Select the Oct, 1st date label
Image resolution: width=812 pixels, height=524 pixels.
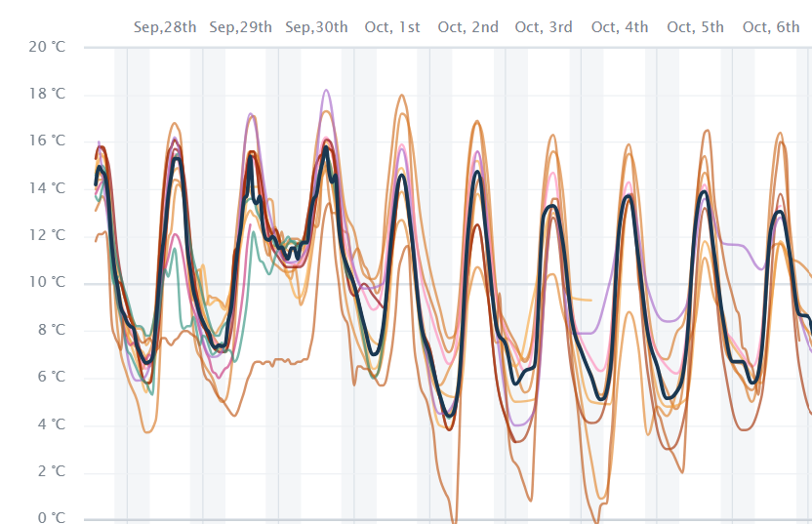[392, 27]
